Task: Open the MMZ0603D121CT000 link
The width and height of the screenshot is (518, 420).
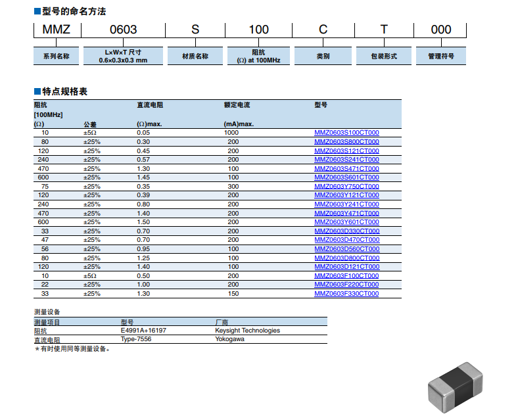Action: click(346, 267)
